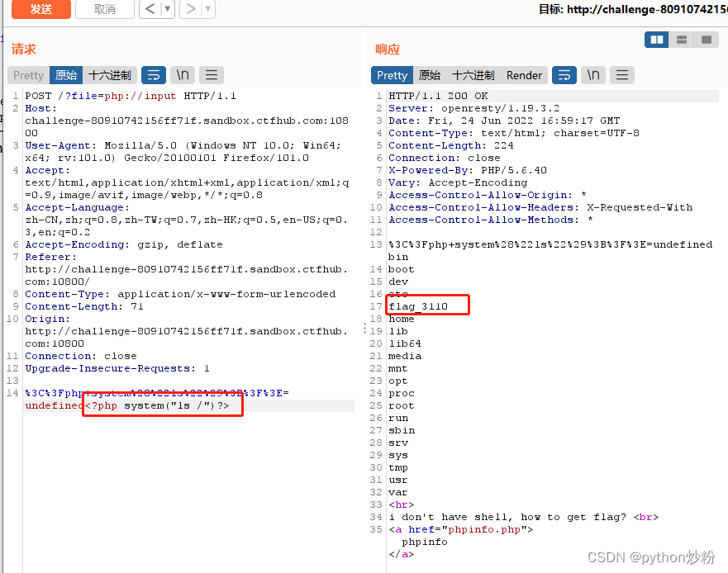Select the request 原始 raw tab
728x573 pixels.
click(x=66, y=75)
